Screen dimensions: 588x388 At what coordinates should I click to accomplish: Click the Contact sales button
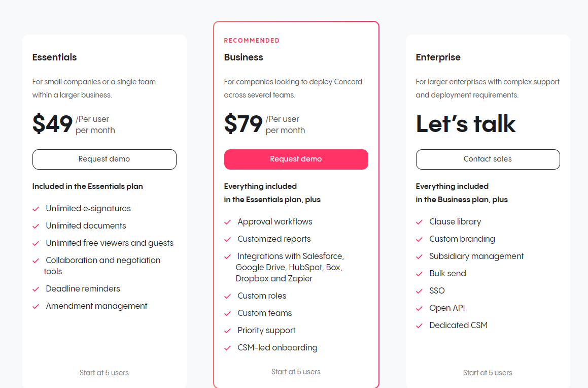click(488, 159)
